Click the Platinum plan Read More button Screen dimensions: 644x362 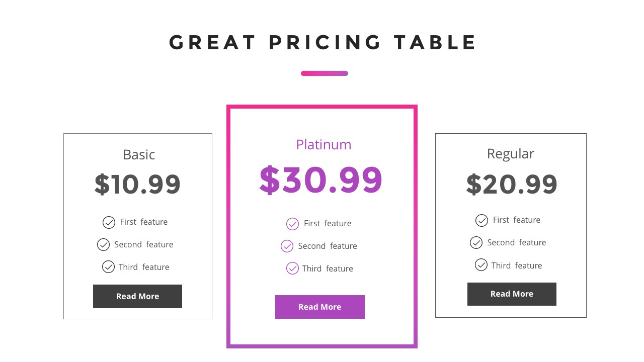(319, 307)
